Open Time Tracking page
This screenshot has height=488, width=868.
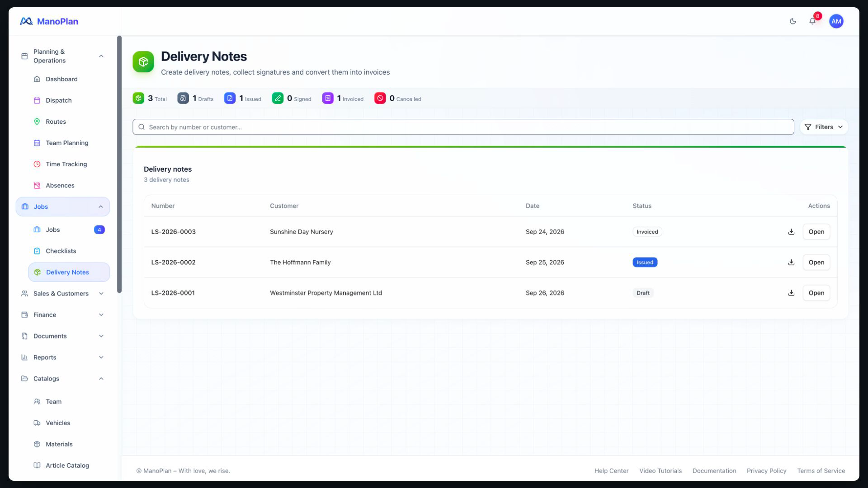pos(69,164)
